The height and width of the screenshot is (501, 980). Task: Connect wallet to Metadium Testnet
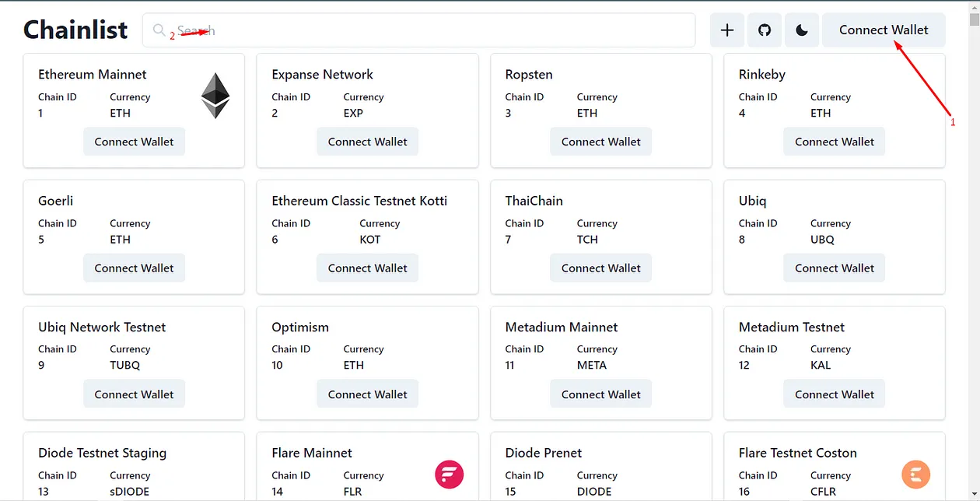click(x=834, y=394)
